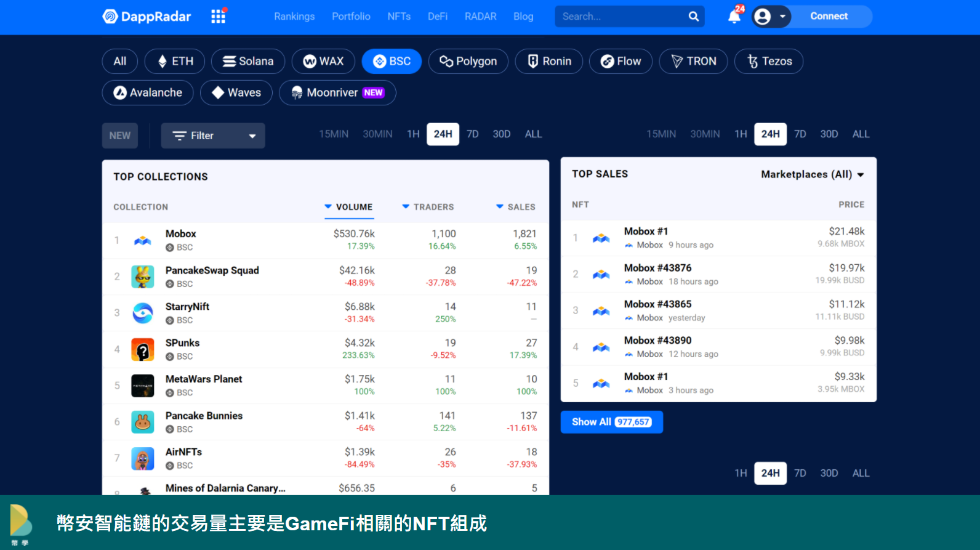Viewport: 980px width, 550px height.
Task: Click the MetaWars Planet logo
Action: (x=143, y=386)
